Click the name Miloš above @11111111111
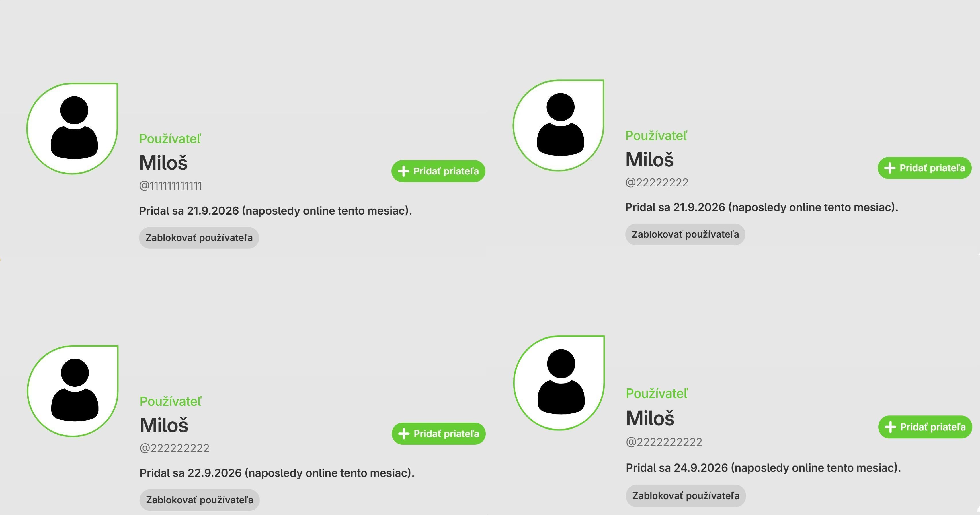The width and height of the screenshot is (980, 515). pos(163,163)
